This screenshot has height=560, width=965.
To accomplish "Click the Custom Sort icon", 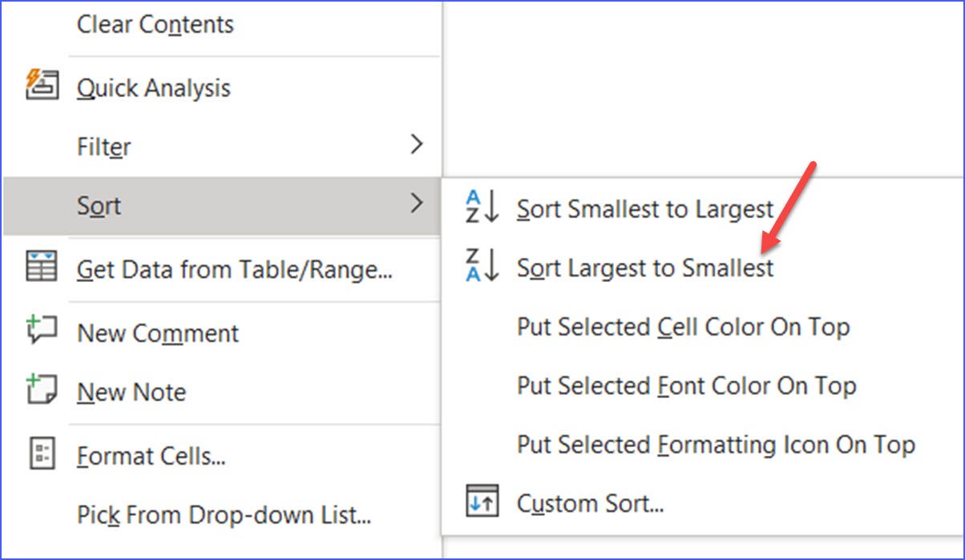I will tap(482, 502).
